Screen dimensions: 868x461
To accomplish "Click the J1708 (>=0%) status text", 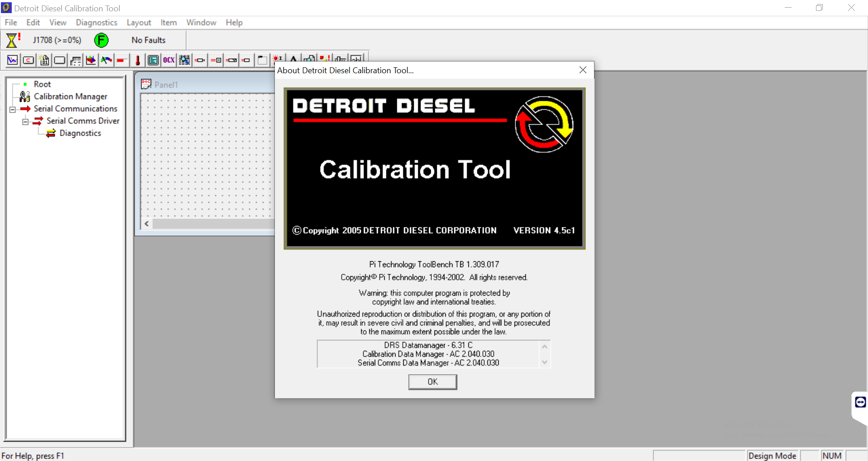I will 57,40.
